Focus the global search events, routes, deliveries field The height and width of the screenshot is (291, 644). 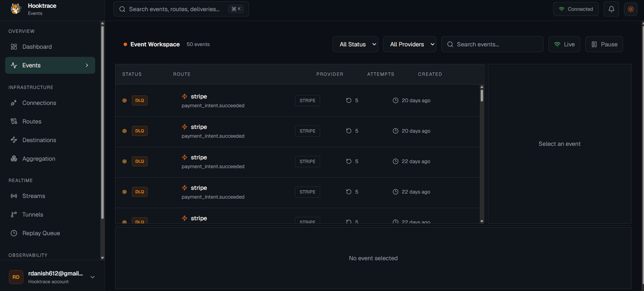click(181, 9)
